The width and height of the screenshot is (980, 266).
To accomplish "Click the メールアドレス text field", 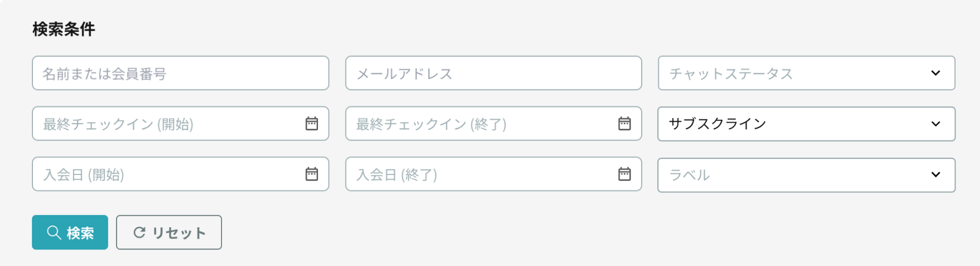I will (493, 73).
